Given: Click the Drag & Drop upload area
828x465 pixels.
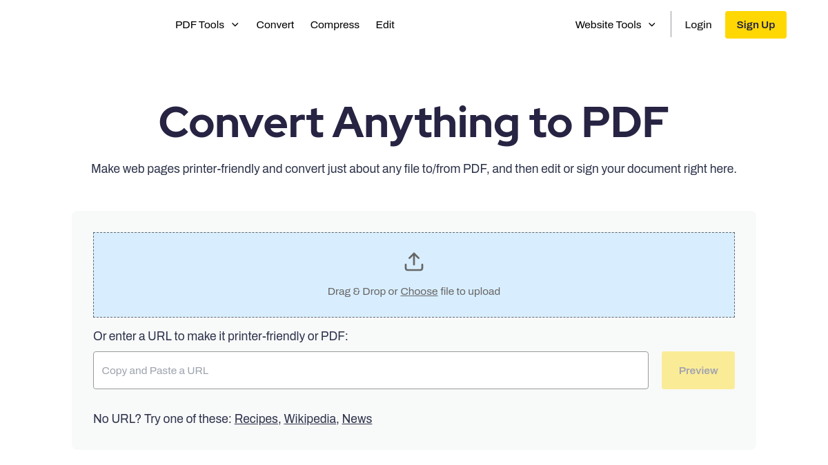Looking at the screenshot, I should click(414, 275).
